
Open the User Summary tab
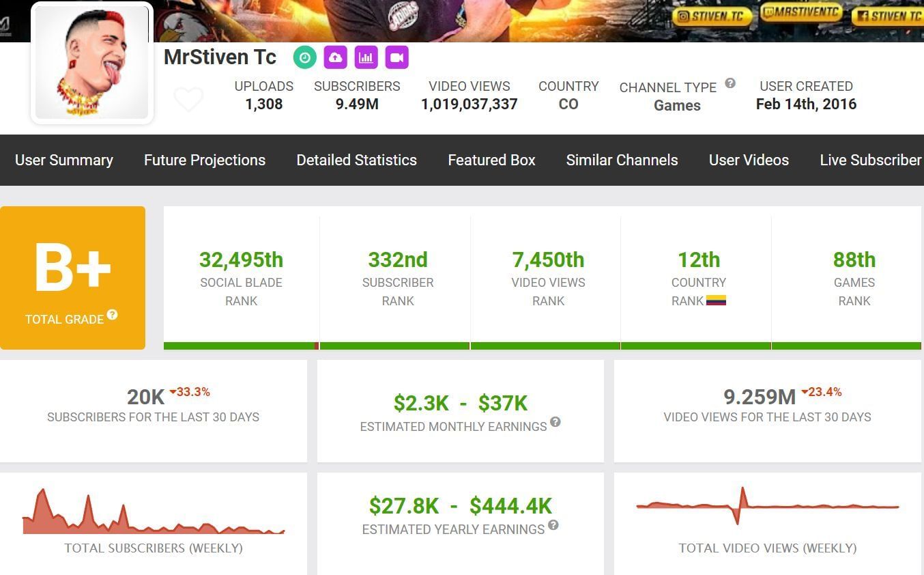[64, 160]
